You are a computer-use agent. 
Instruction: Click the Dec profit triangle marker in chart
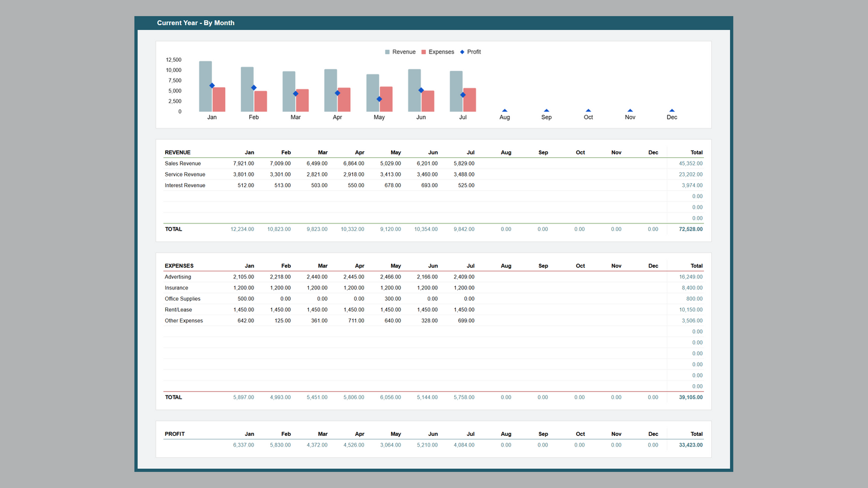[x=672, y=110]
